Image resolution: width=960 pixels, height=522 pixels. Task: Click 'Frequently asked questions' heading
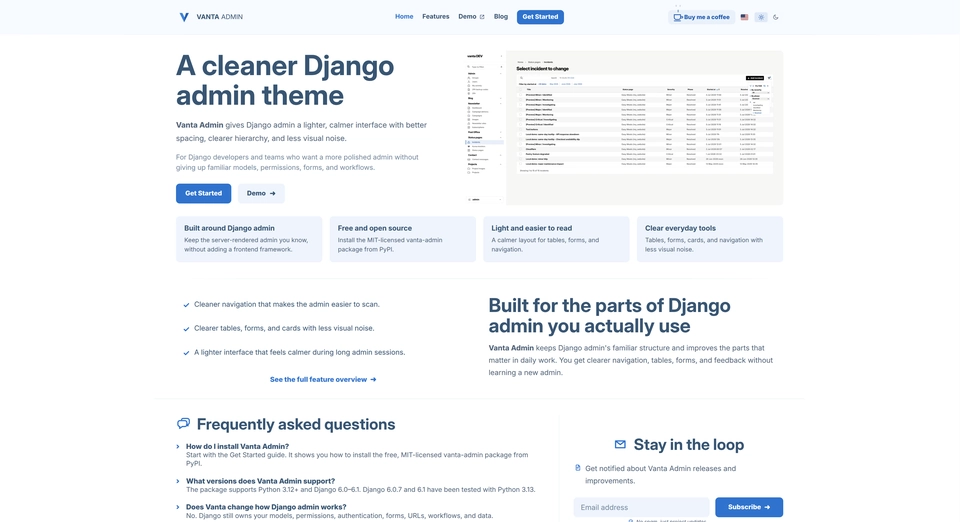[296, 424]
